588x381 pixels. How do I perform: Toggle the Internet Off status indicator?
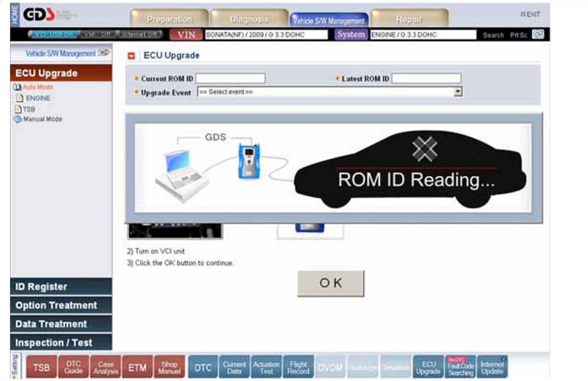[140, 35]
